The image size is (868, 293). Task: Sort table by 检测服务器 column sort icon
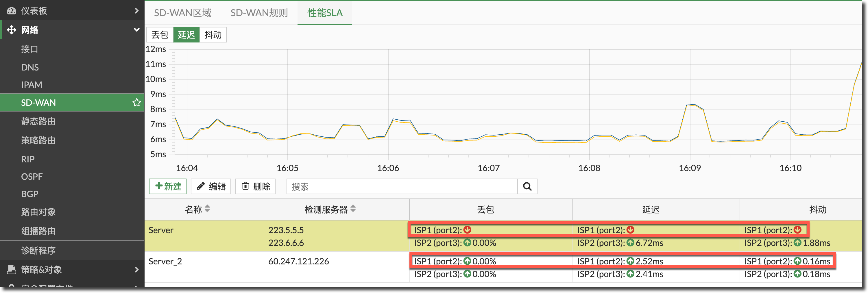(353, 209)
